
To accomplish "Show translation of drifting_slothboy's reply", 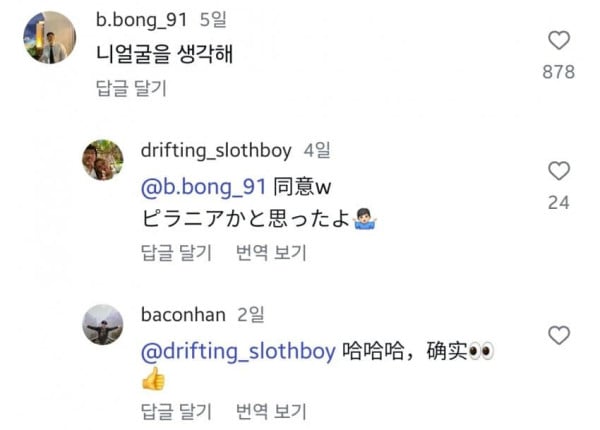I will 271,252.
